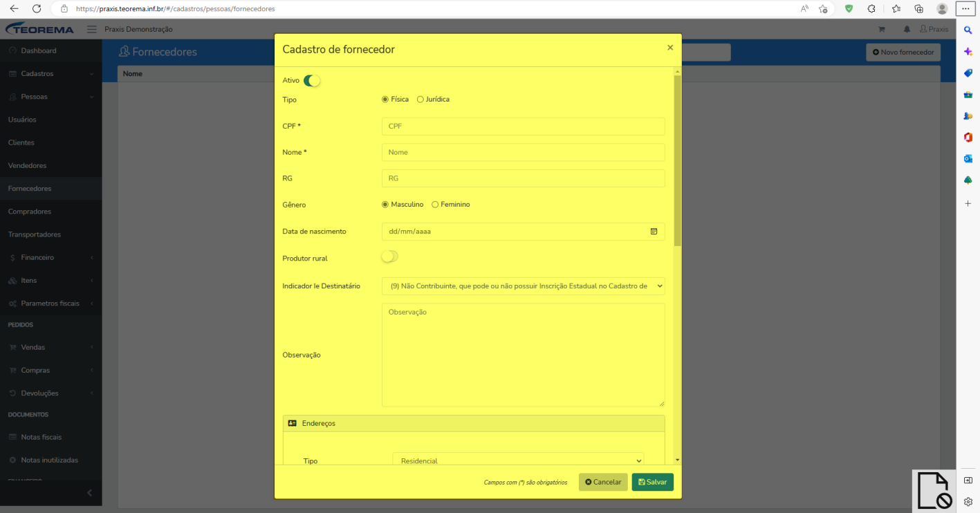Viewport: 980px width, 513px height.
Task: Open the Edge sidebar settings gear
Action: click(x=968, y=502)
